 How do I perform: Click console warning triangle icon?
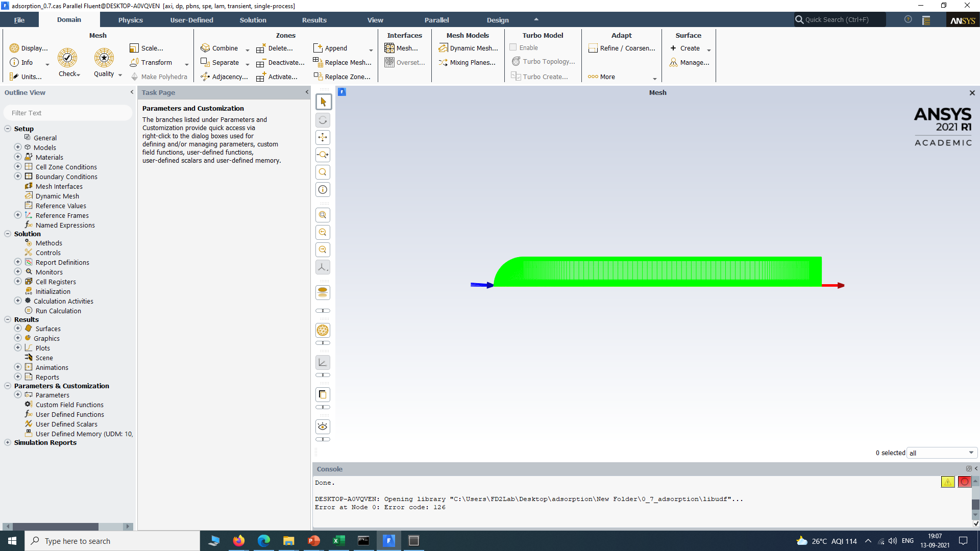[x=948, y=482]
